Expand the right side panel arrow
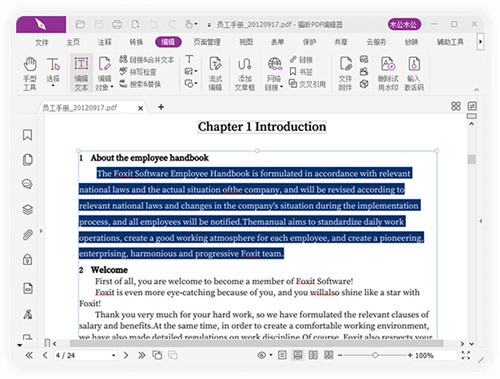The width and height of the screenshot is (500, 379). pyautogui.click(x=481, y=221)
